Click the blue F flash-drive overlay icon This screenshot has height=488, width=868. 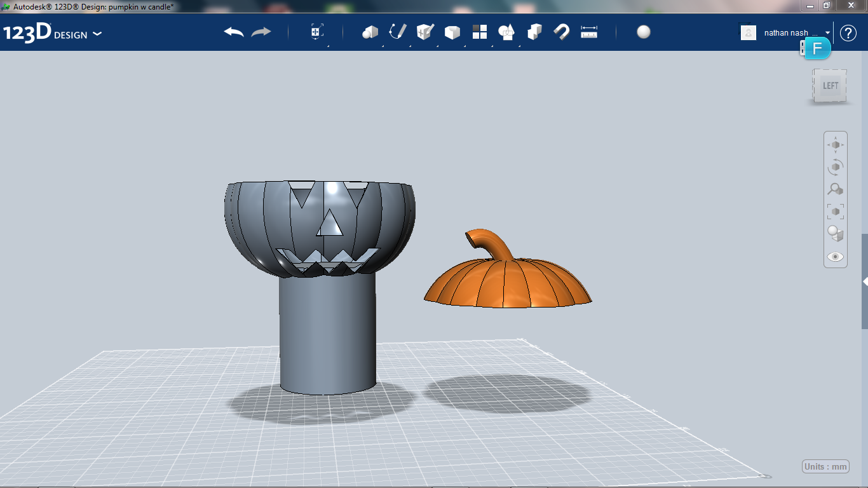pos(817,48)
